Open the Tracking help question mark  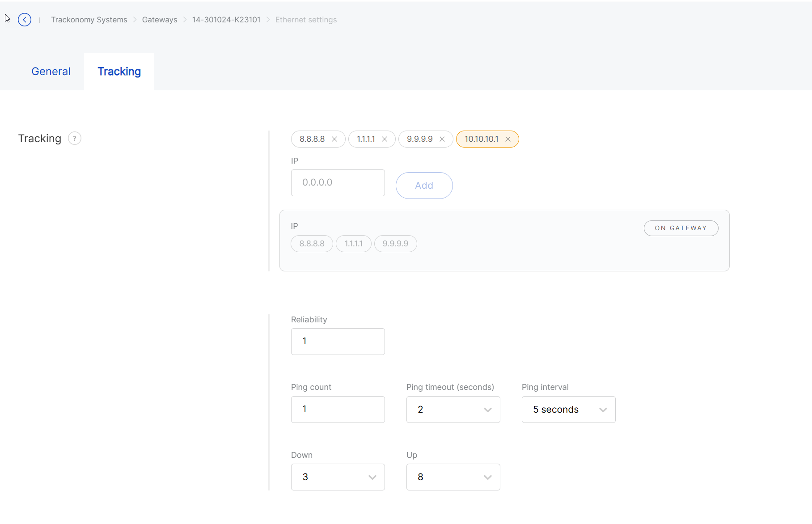75,139
